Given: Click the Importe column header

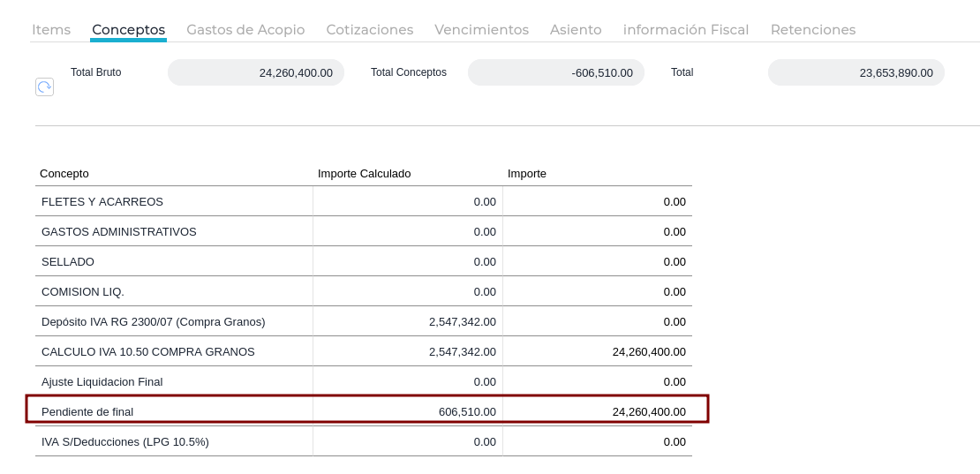Looking at the screenshot, I should pyautogui.click(x=527, y=174).
